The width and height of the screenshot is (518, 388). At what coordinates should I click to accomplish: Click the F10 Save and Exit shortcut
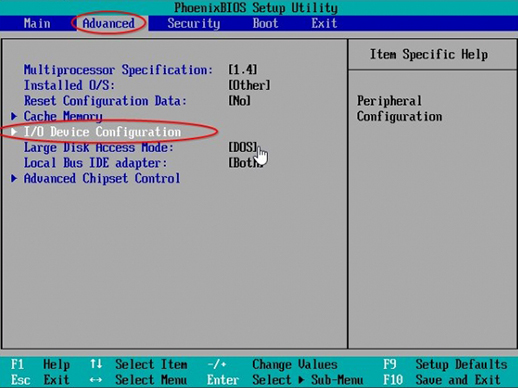[x=442, y=380]
